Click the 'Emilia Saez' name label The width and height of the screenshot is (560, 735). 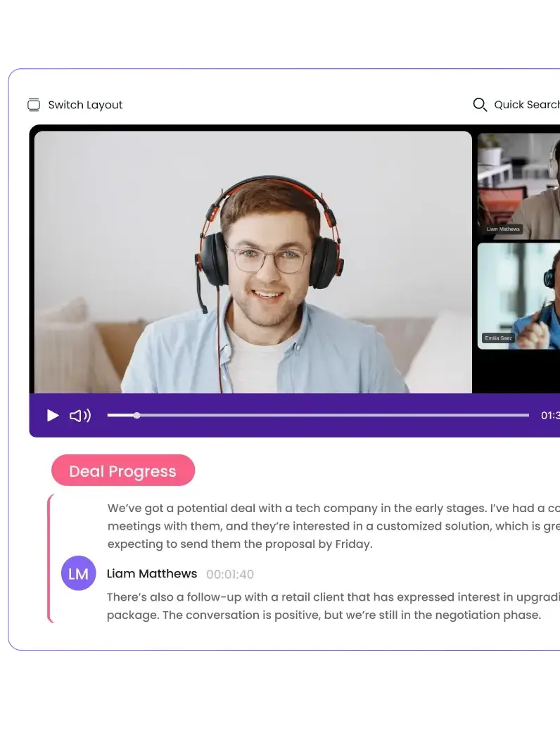pos(498,338)
